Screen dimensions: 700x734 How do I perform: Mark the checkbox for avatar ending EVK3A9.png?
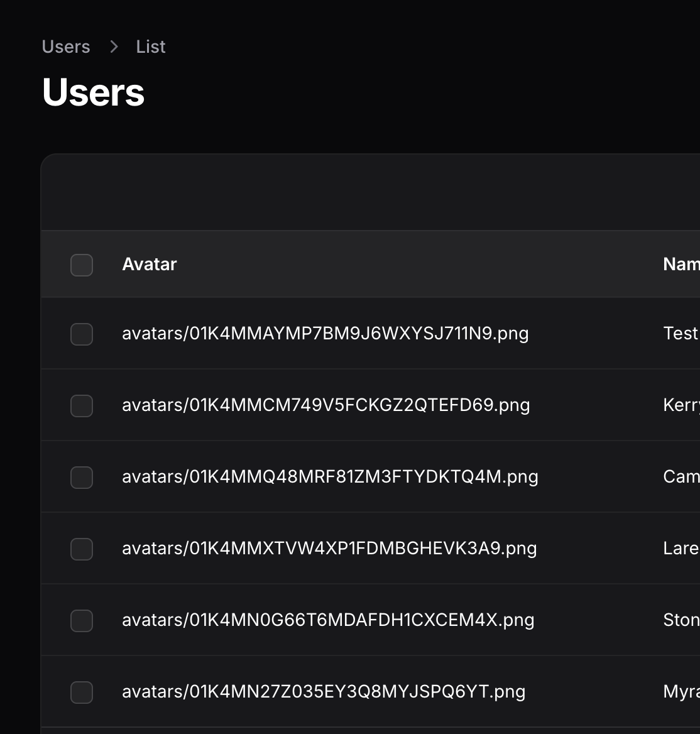(82, 549)
